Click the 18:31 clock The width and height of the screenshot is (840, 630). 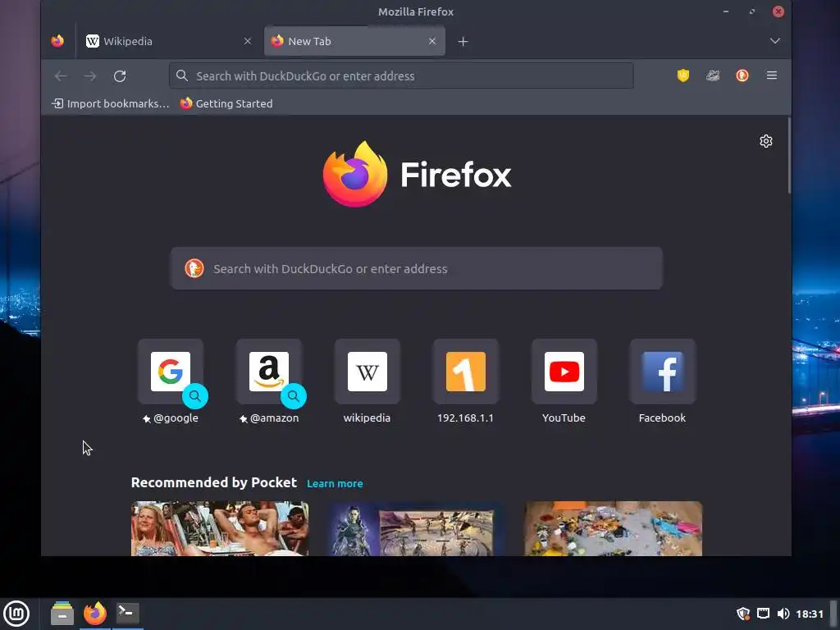point(809,614)
